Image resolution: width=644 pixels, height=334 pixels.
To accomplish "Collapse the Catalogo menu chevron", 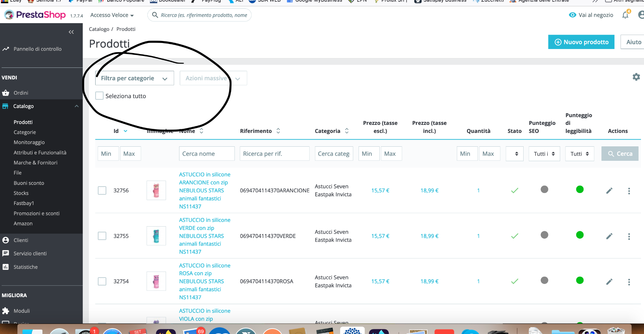I will pos(76,106).
